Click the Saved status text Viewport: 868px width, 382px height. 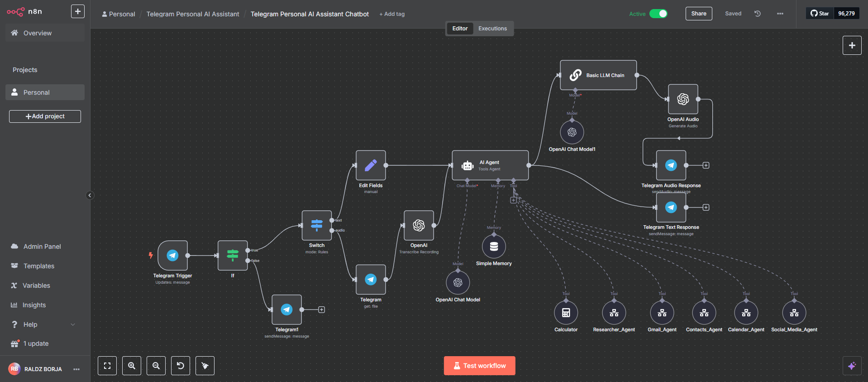pos(733,14)
